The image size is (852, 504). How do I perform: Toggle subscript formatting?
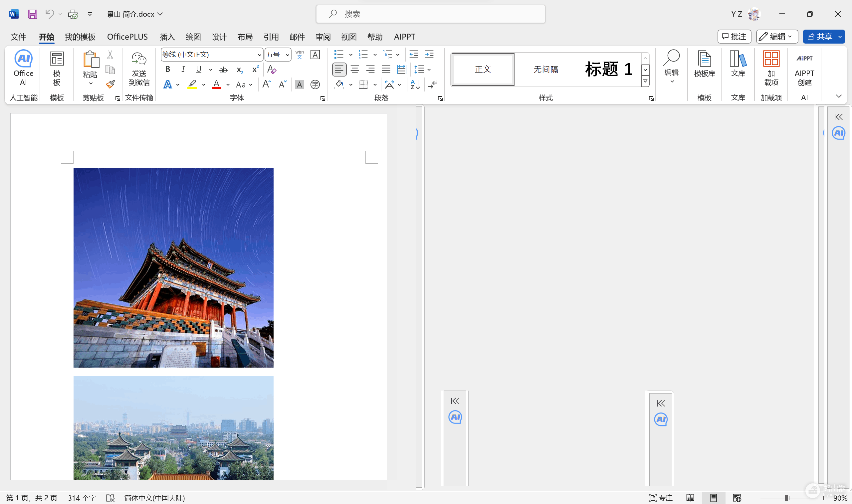click(x=240, y=70)
